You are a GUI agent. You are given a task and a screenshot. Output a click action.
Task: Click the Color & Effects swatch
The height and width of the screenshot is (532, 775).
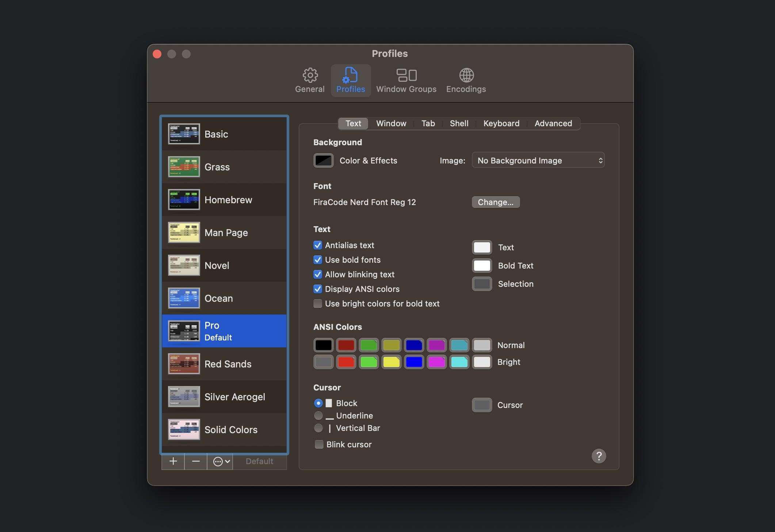pyautogui.click(x=323, y=159)
